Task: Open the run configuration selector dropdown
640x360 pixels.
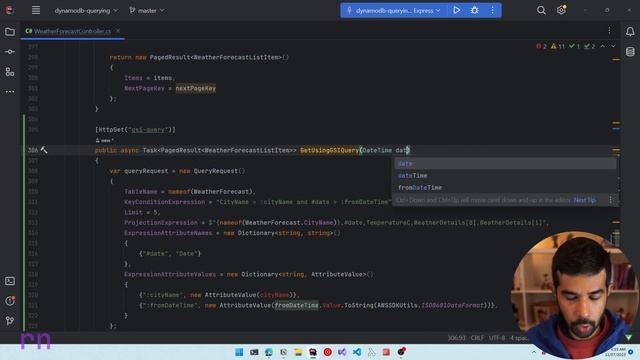Action: tap(394, 11)
